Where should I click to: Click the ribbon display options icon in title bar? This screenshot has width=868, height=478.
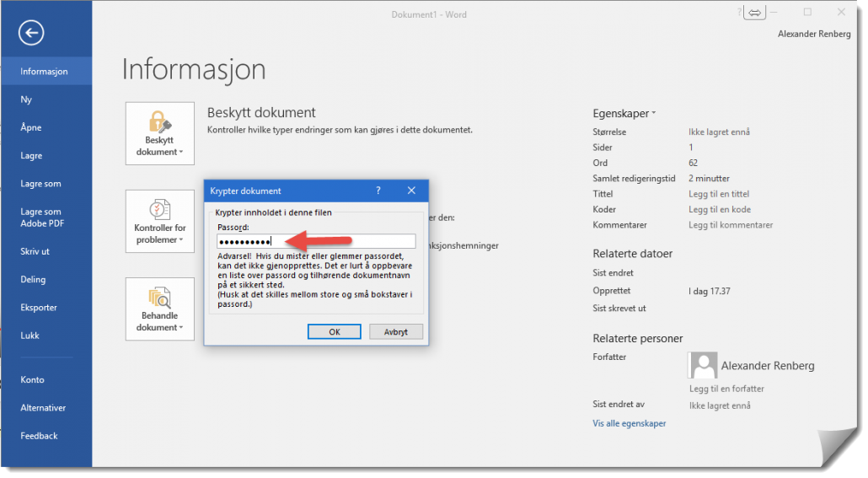click(754, 12)
